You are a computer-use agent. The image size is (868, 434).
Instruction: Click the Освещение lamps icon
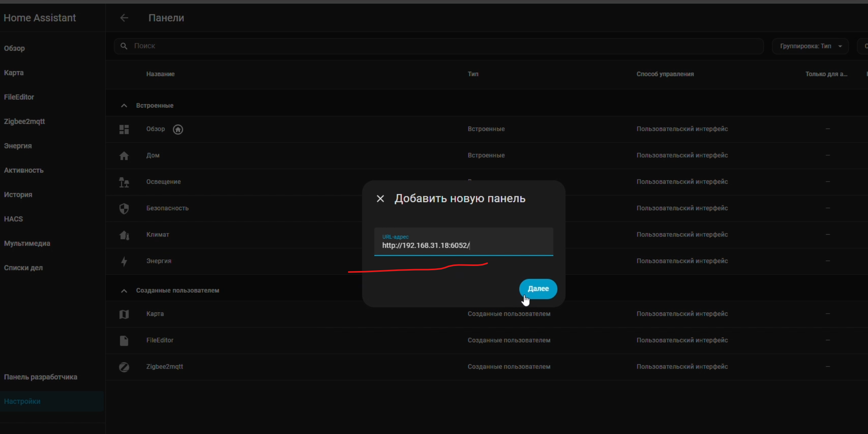coord(124,182)
